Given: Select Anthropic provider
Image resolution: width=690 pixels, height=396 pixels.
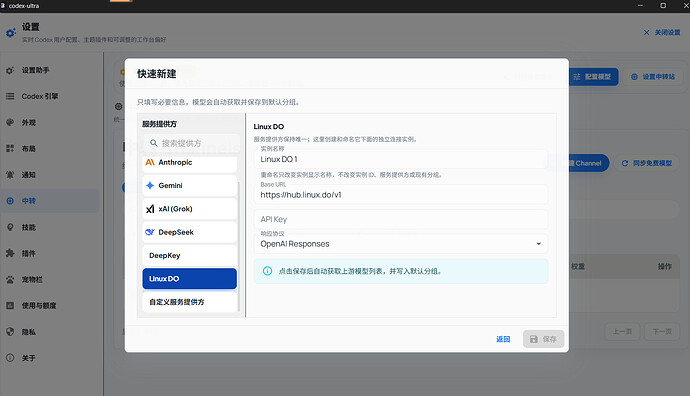Looking at the screenshot, I should [190, 163].
